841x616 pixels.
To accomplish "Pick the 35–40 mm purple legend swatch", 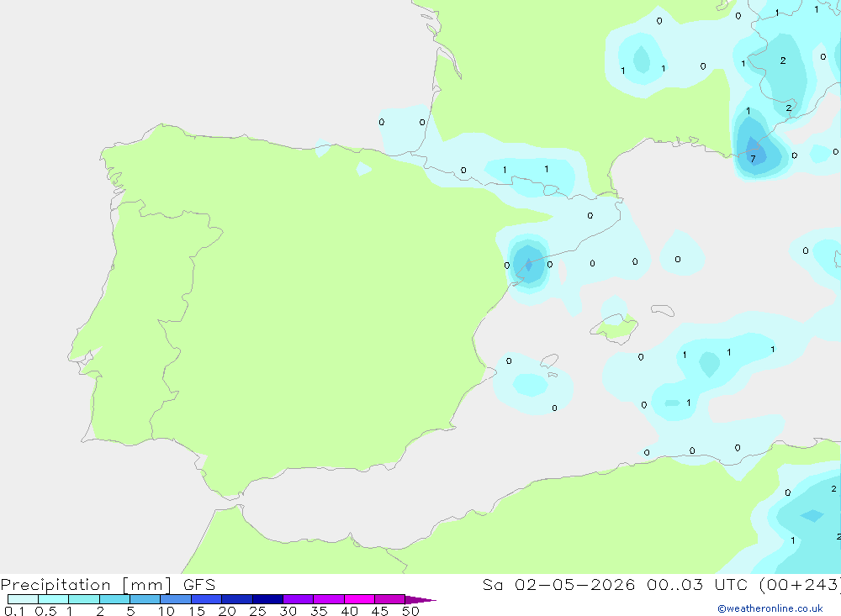I will (329, 599).
